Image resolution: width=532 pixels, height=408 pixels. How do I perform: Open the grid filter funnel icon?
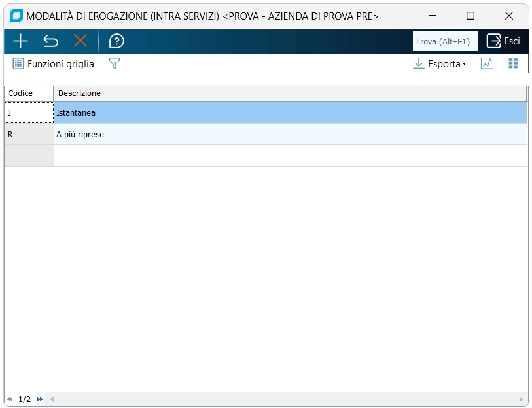point(115,63)
